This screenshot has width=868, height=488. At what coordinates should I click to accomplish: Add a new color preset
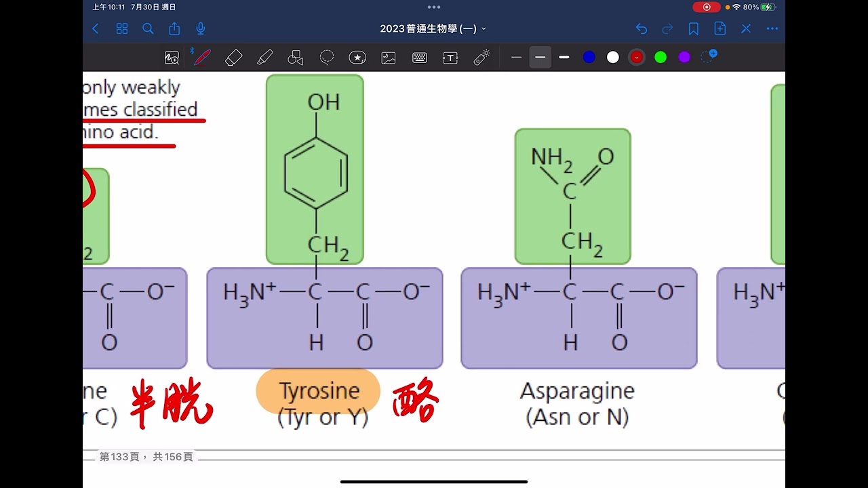[x=709, y=56]
